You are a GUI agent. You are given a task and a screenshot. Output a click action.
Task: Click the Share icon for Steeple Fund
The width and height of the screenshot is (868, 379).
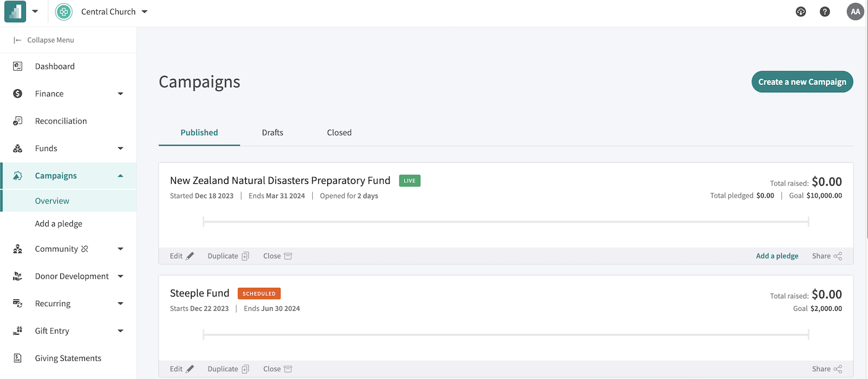[838, 369]
